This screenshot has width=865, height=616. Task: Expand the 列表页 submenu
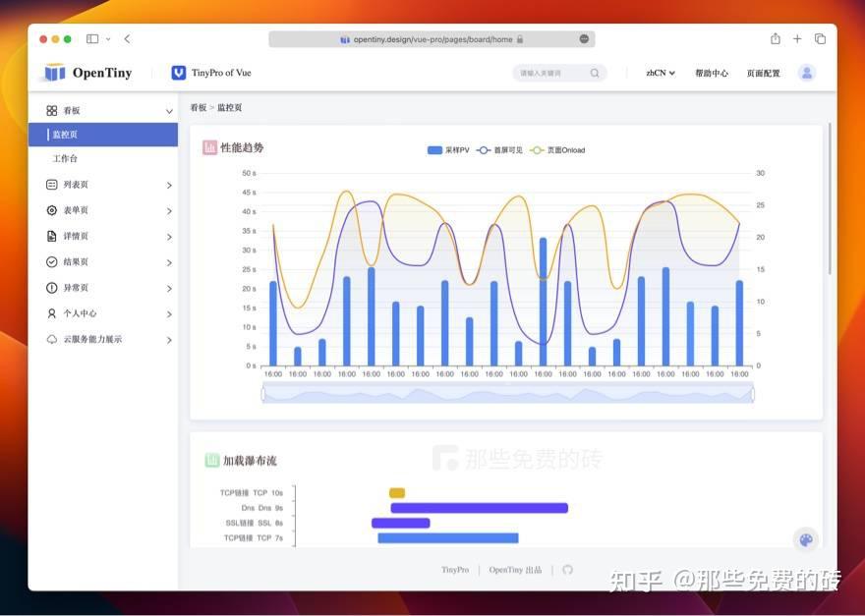(167, 184)
